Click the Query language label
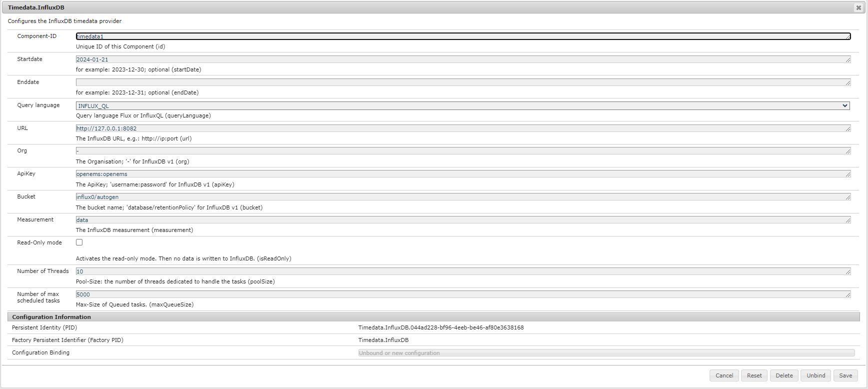 [x=38, y=105]
